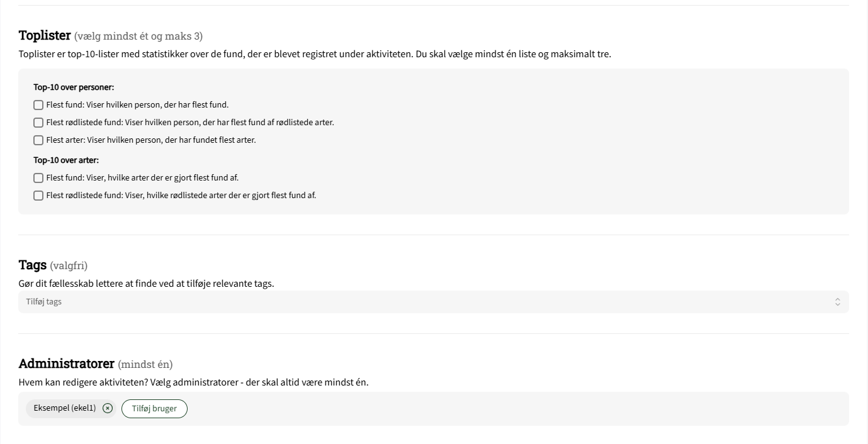This screenshot has height=444, width=868.
Task: Enable "Flest fund" under Top-10 over arter
Action: (38, 177)
